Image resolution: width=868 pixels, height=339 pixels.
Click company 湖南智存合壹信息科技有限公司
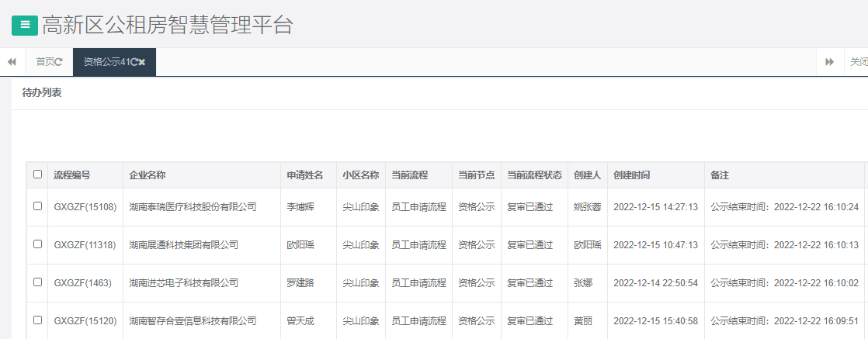point(193,320)
